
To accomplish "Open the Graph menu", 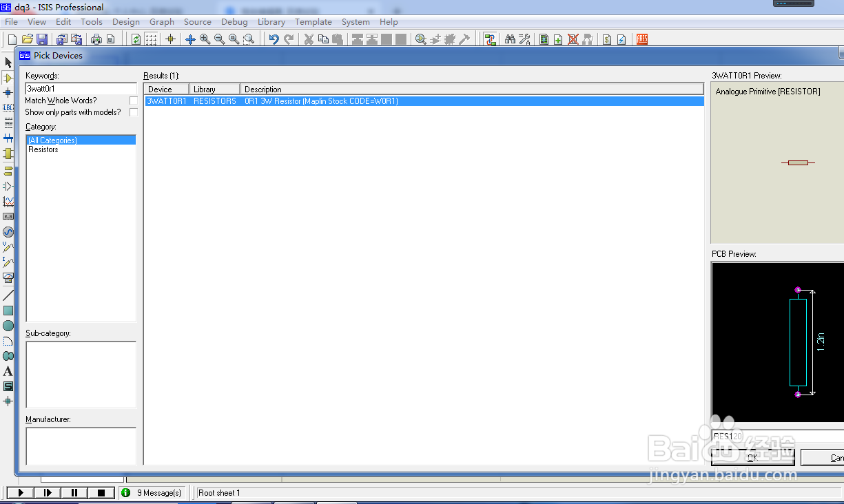I will coord(162,22).
